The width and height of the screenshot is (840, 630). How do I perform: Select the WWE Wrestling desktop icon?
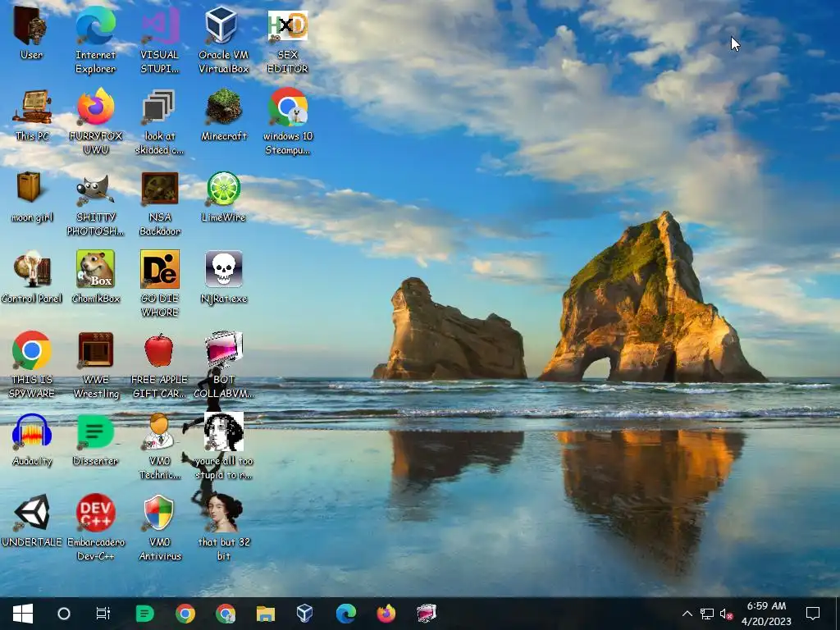click(95, 365)
